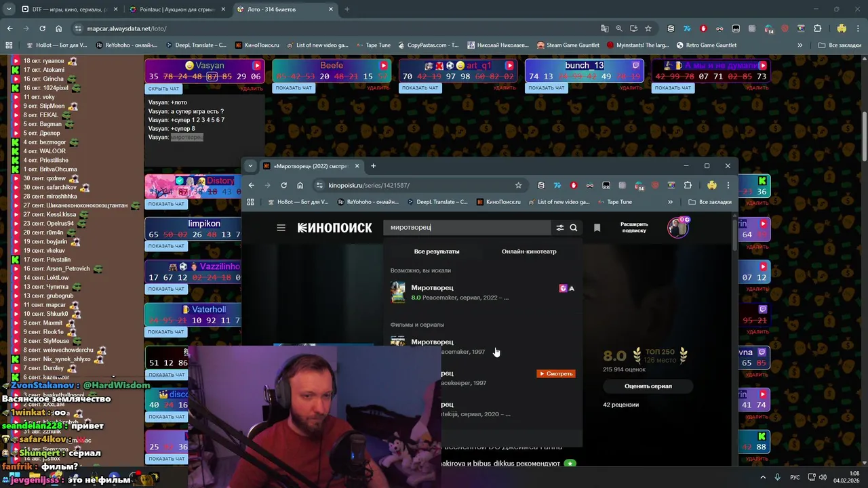Viewport: 868px width, 488px height.
Task: Open the Loto window home button
Action: pyautogui.click(x=58, y=28)
